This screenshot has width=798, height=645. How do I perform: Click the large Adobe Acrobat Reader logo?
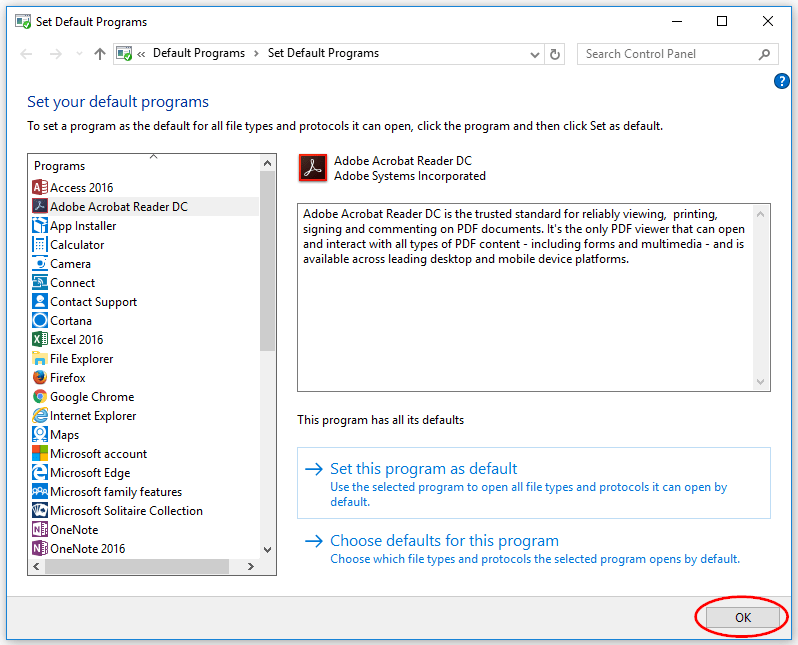(x=312, y=167)
